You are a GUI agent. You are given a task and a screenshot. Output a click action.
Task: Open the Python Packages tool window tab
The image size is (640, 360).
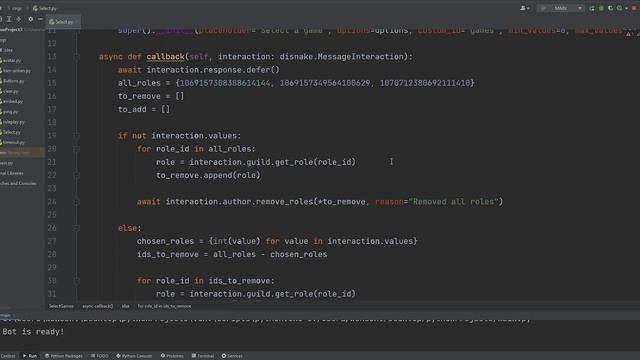63,356
